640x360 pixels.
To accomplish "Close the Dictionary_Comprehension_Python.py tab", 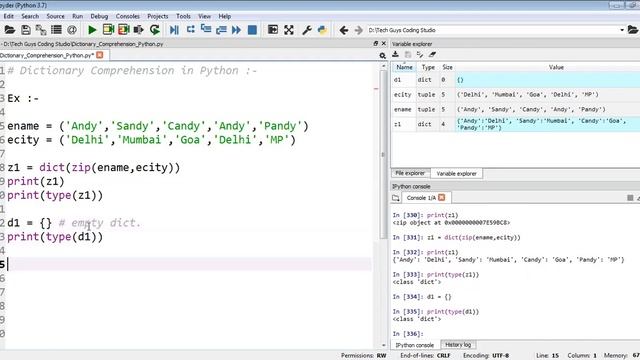I will click(x=100, y=55).
